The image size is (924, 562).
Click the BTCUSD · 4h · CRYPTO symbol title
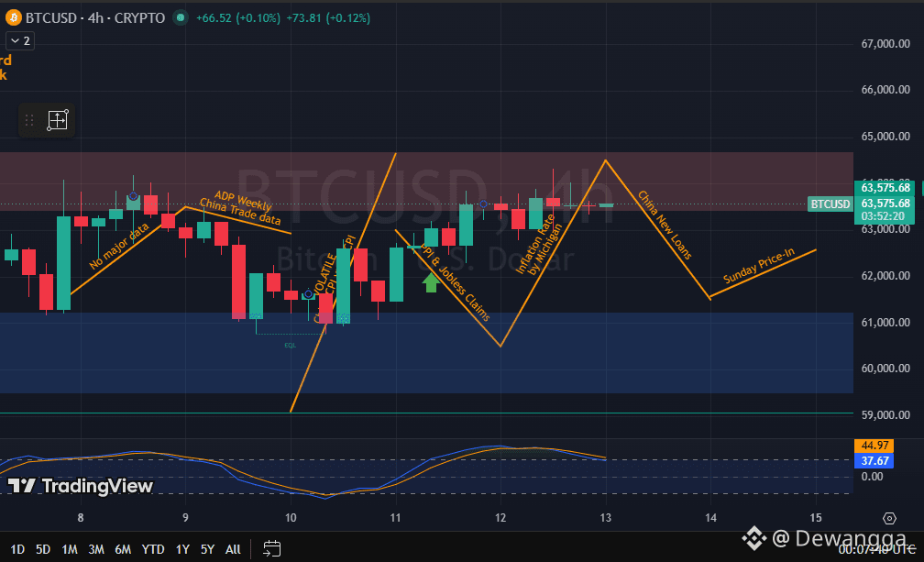95,17
